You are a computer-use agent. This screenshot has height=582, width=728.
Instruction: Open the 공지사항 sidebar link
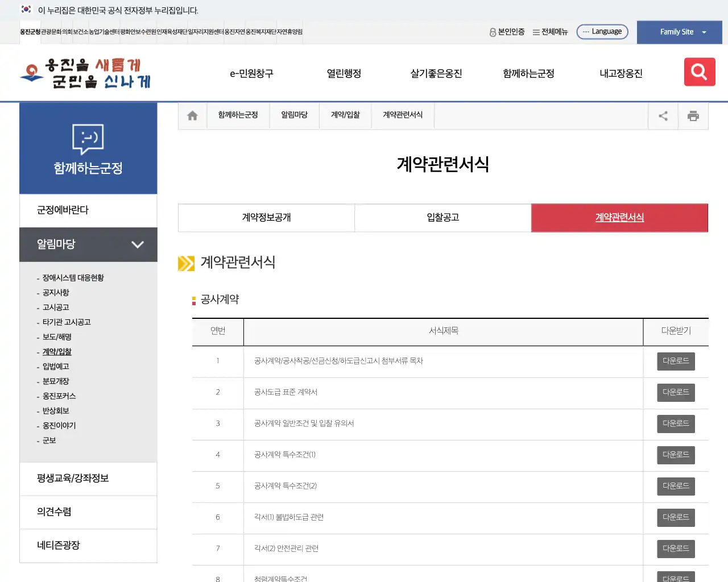[54, 292]
